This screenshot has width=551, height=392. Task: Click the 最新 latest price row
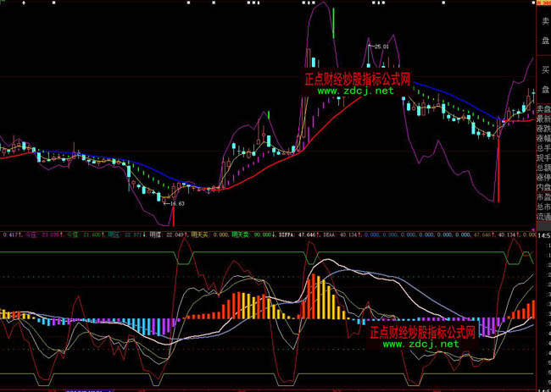(543, 121)
